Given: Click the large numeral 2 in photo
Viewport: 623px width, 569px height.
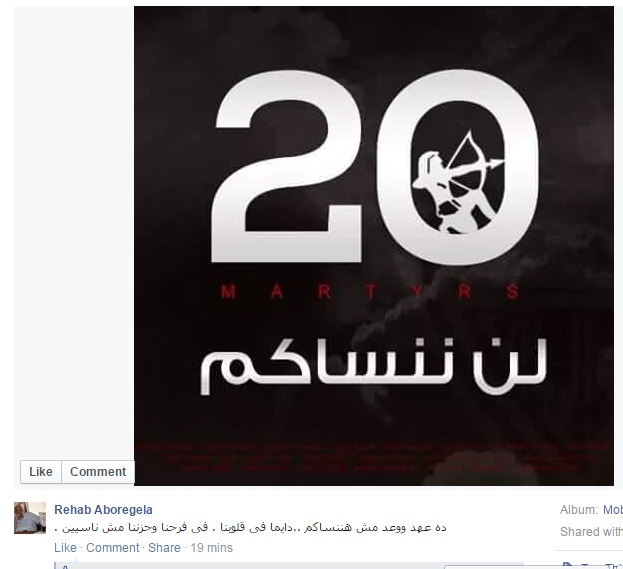Looking at the screenshot, I should (286, 166).
